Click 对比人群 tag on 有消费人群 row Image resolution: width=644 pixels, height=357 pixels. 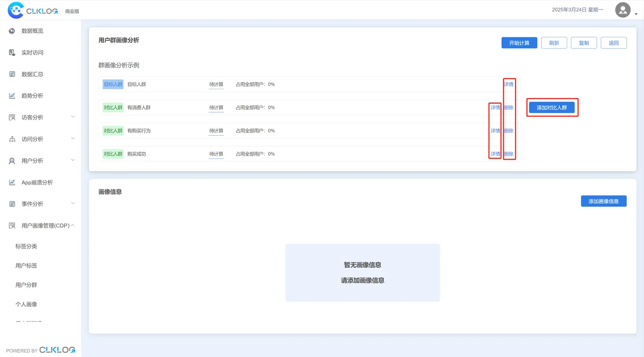click(x=113, y=107)
